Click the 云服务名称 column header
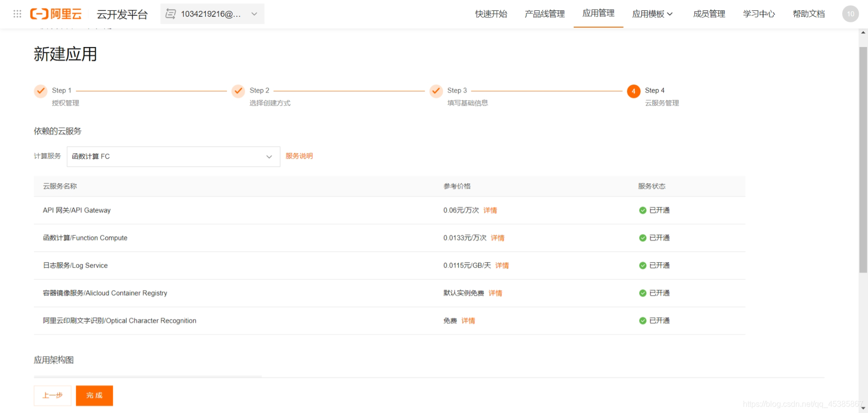This screenshot has width=868, height=413. [60, 186]
